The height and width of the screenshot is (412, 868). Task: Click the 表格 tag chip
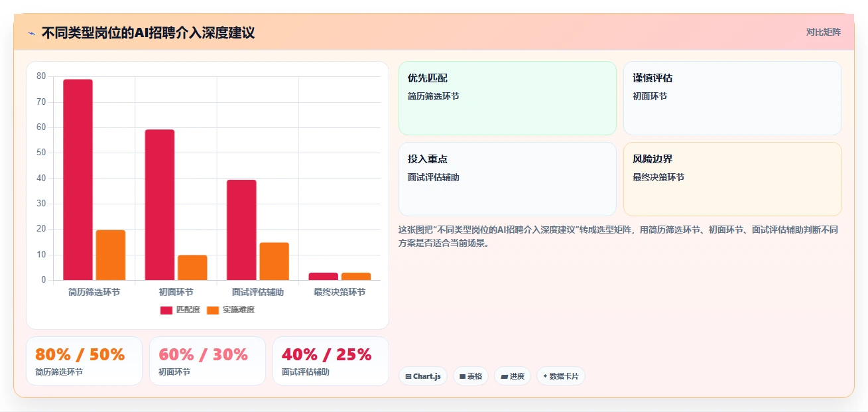[471, 376]
